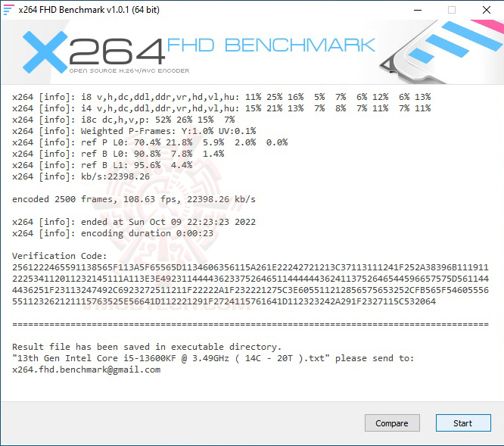
Task: Minimize the x264 FHD Benchmark window
Action: (x=418, y=10)
